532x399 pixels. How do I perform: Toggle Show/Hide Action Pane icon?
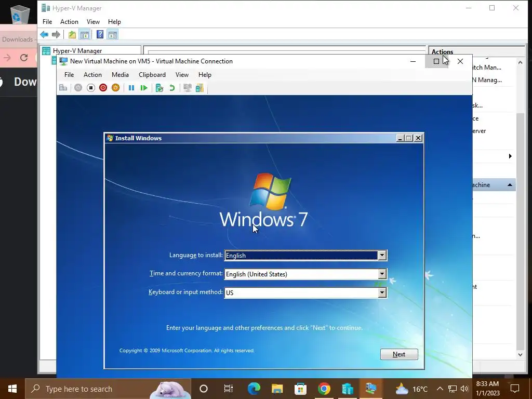113,34
